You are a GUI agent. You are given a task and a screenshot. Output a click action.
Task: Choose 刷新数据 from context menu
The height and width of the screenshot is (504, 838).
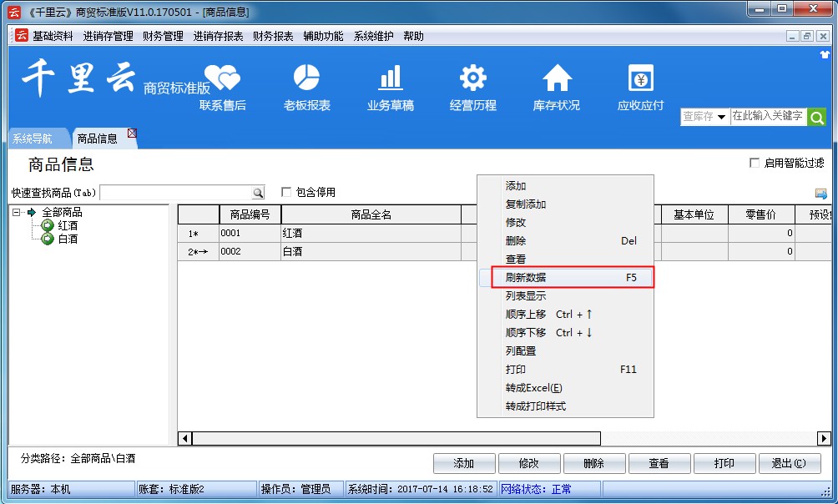566,278
